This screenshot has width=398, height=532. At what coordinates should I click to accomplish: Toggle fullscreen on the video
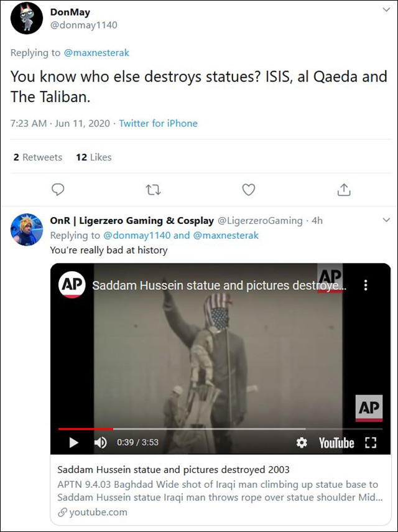pos(371,442)
